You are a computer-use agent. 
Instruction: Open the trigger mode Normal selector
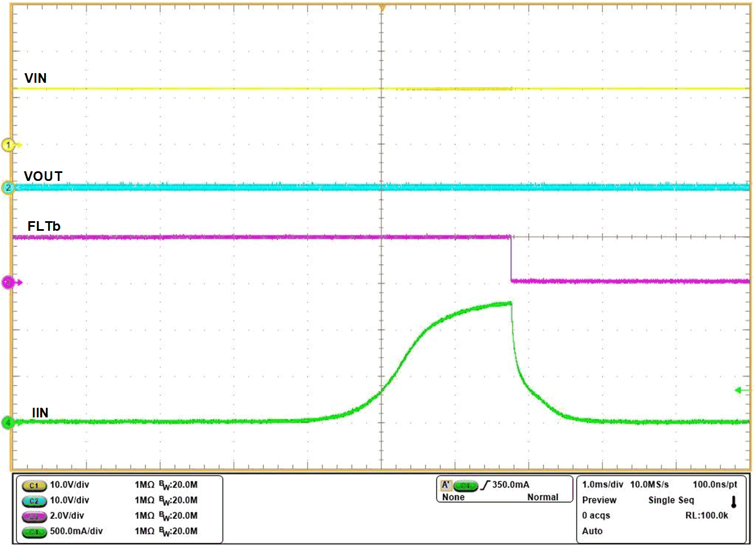point(543,497)
